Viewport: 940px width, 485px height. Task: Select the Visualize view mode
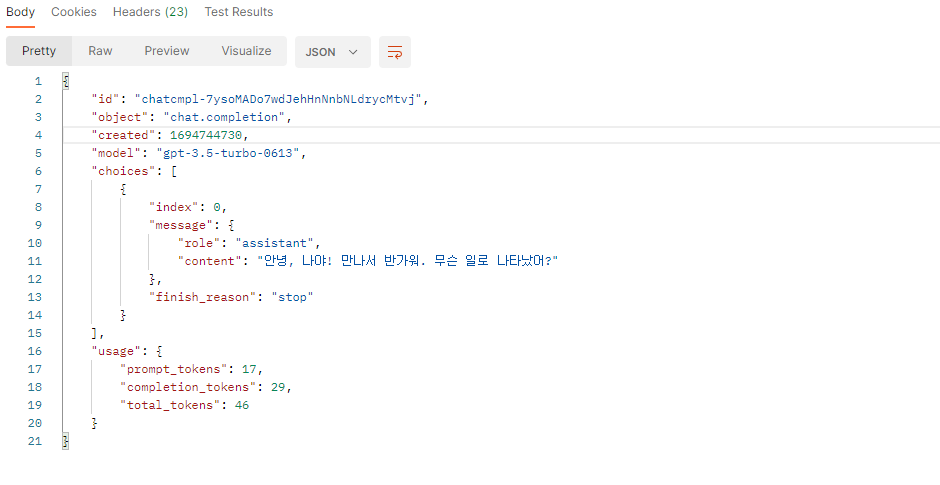click(246, 51)
